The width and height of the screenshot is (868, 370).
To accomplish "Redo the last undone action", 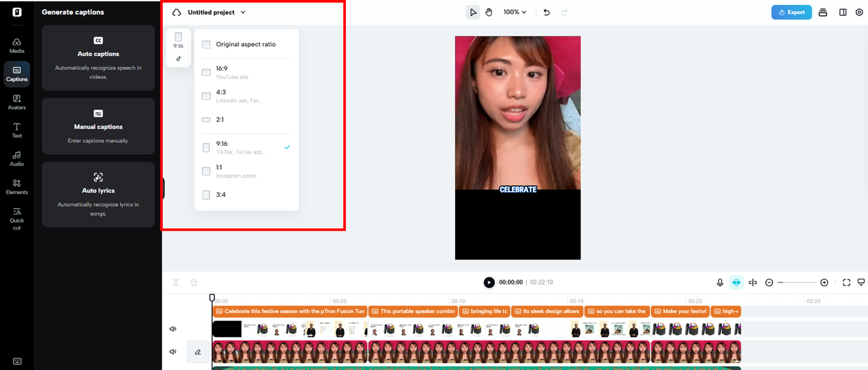I will 564,12.
